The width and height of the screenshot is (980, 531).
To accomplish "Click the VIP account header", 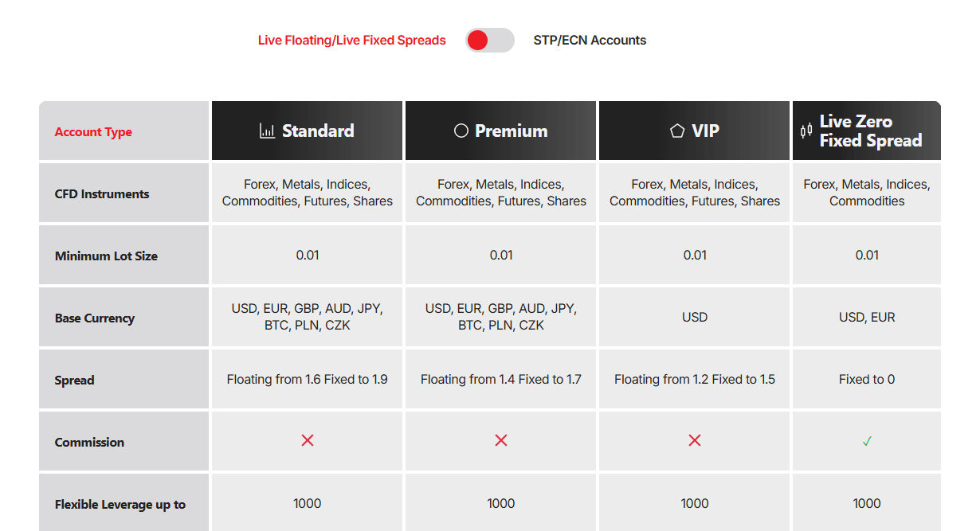I will (695, 131).
